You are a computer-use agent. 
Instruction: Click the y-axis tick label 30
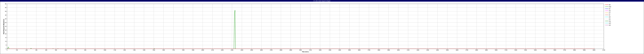[x=5, y=26]
